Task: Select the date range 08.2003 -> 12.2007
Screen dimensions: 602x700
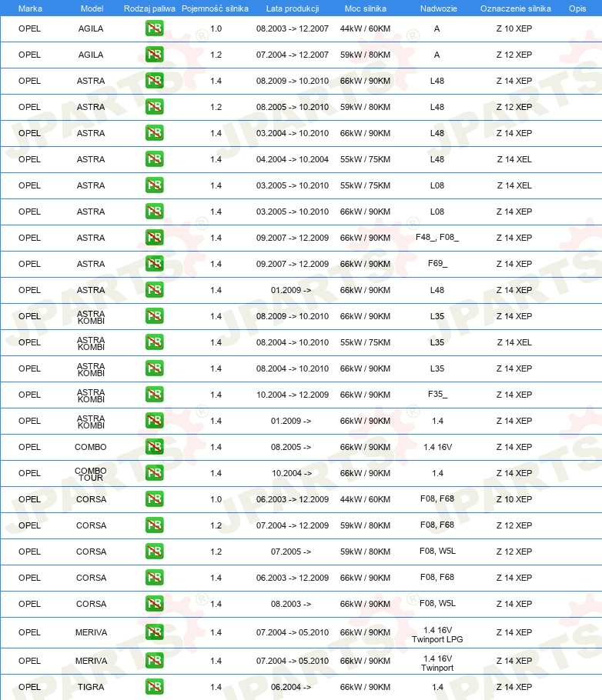Action: [293, 28]
